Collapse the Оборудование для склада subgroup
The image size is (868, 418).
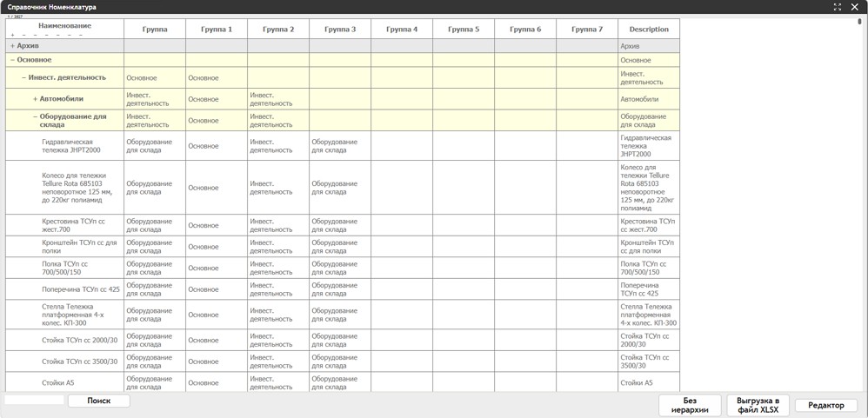pos(36,116)
